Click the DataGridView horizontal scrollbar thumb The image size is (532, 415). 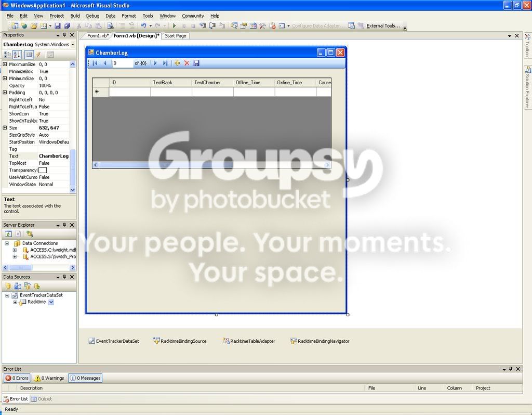click(166, 165)
